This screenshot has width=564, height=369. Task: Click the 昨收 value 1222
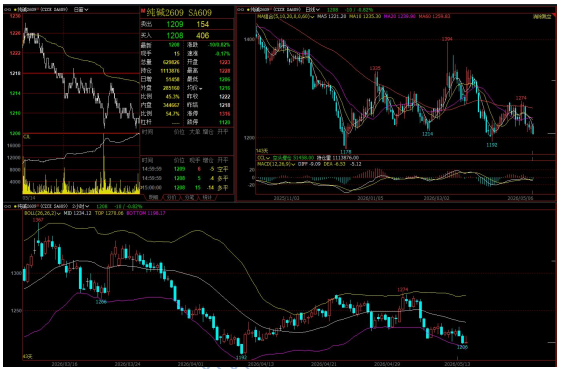(x=224, y=97)
